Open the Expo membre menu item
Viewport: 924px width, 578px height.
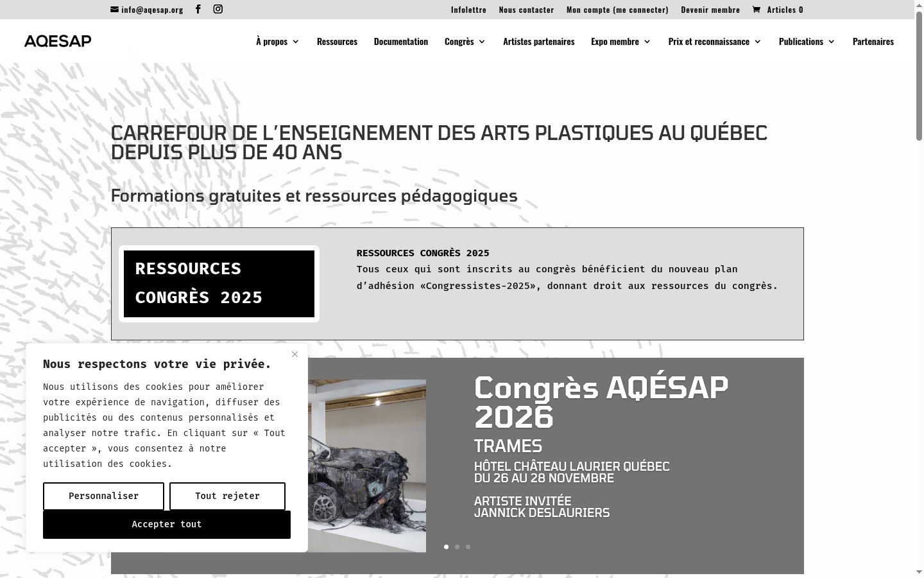615,41
